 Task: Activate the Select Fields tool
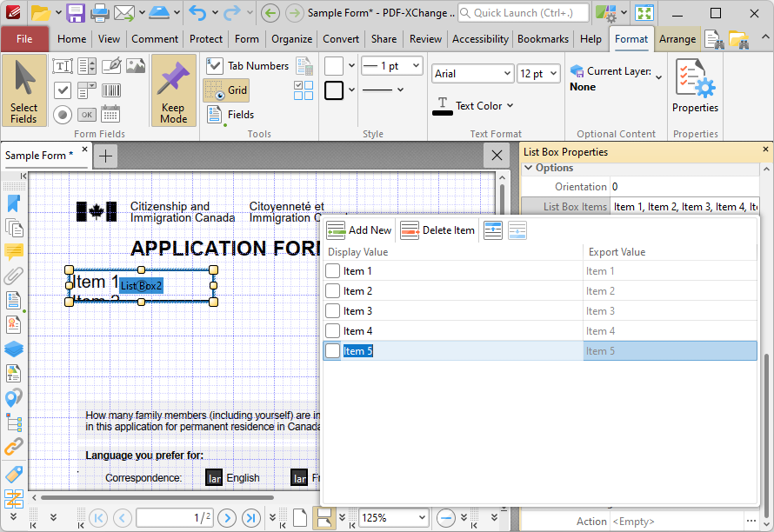click(24, 90)
